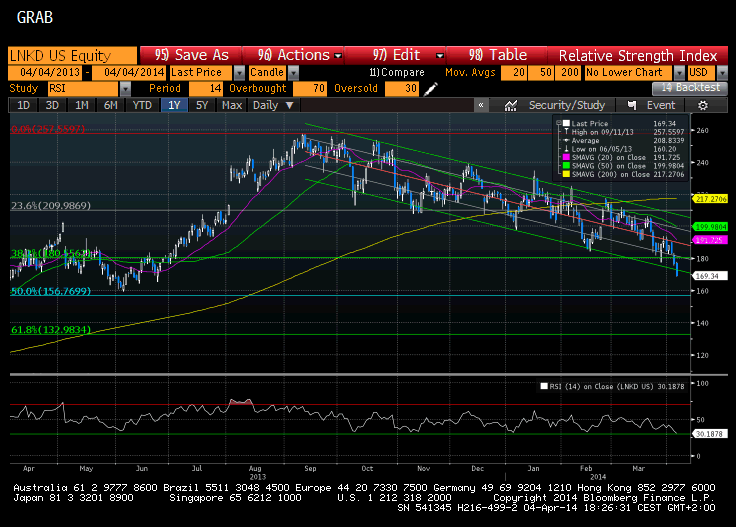Image resolution: width=736 pixels, height=527 pixels.
Task: Click the end date 04/04/2014 field
Action: click(129, 73)
